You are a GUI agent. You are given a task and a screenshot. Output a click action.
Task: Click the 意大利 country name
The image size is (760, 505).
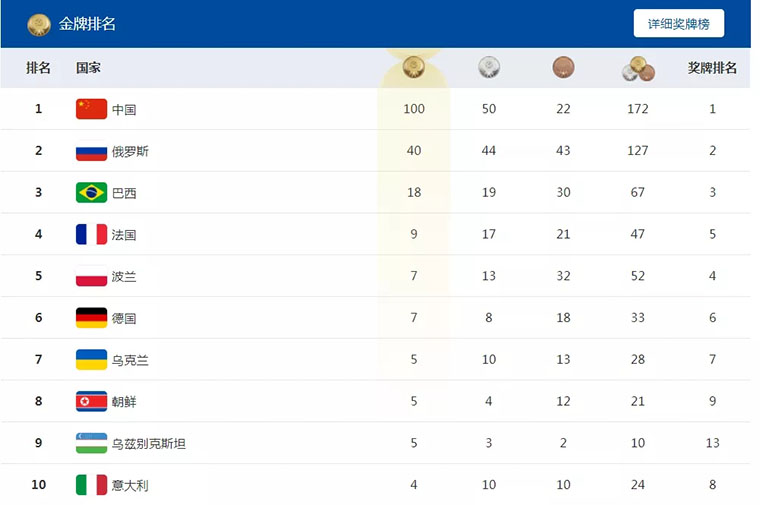coord(130,485)
